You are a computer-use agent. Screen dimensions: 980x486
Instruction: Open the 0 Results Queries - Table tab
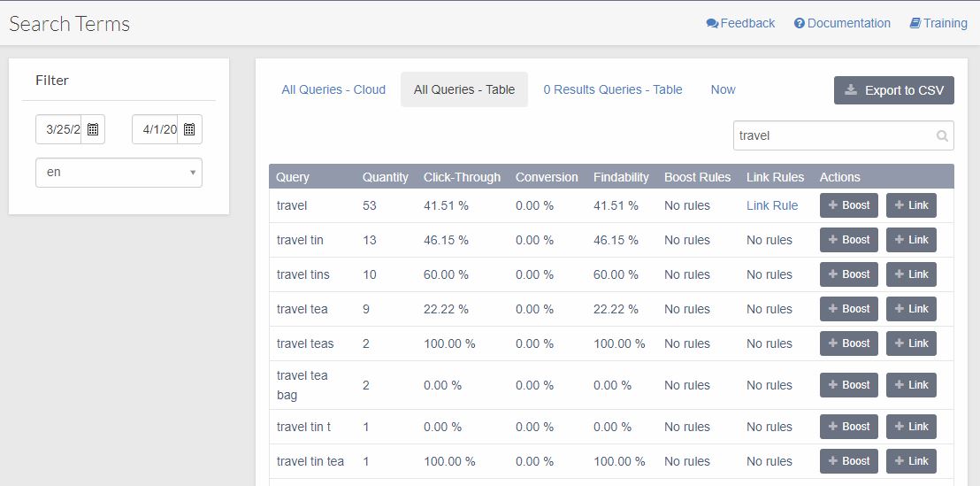point(612,89)
